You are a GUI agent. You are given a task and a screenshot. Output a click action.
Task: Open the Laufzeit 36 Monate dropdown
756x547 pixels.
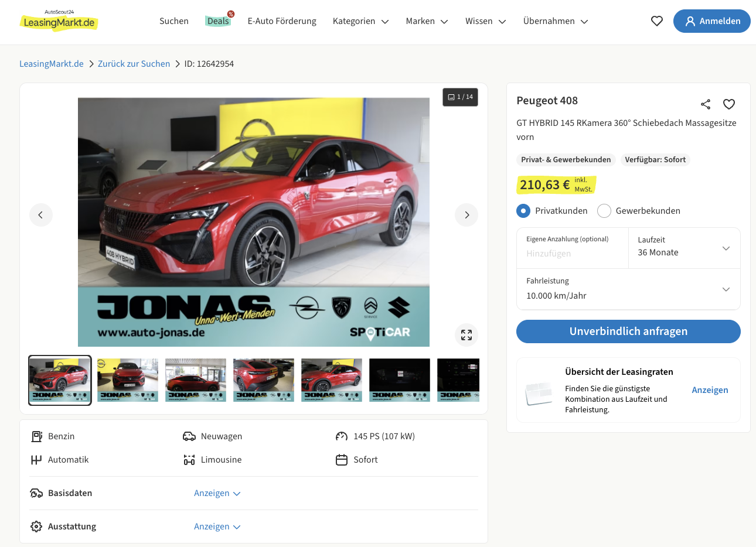[684, 248]
